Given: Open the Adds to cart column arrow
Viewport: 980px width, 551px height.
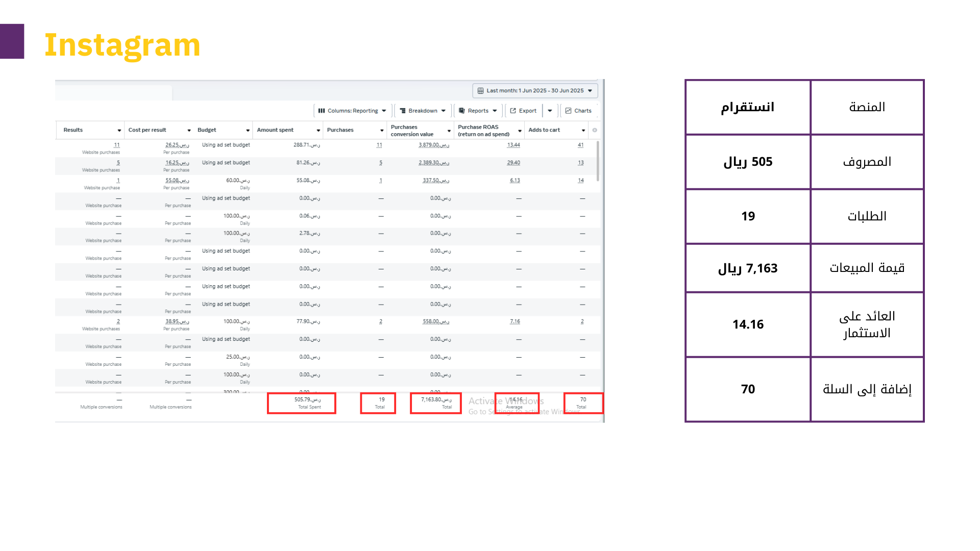Looking at the screenshot, I should [583, 131].
